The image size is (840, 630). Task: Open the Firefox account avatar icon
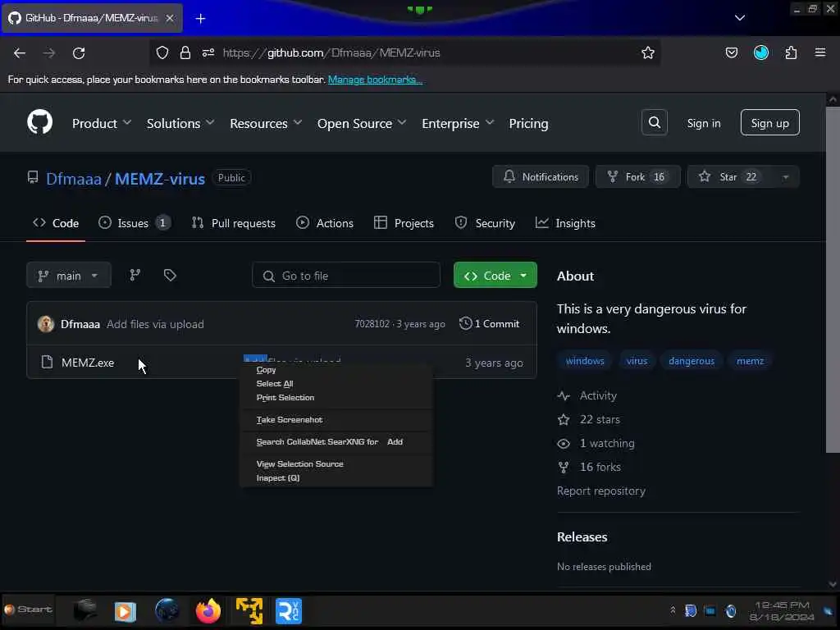pos(761,52)
